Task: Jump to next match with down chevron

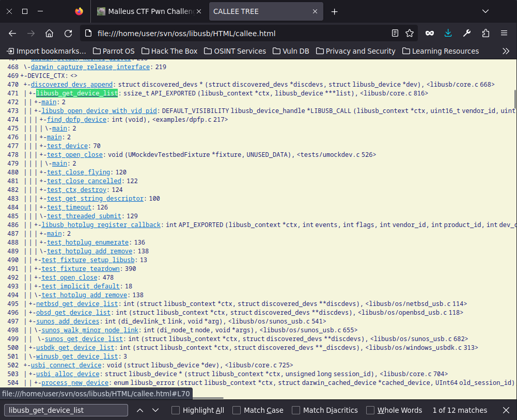Action: coord(155,410)
